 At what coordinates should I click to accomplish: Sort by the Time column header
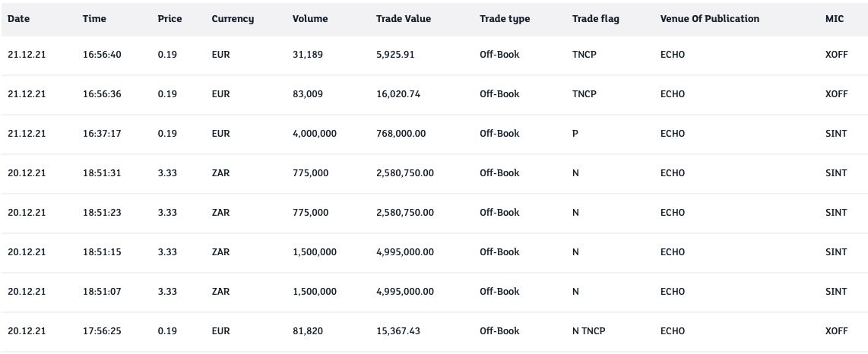pyautogui.click(x=94, y=19)
